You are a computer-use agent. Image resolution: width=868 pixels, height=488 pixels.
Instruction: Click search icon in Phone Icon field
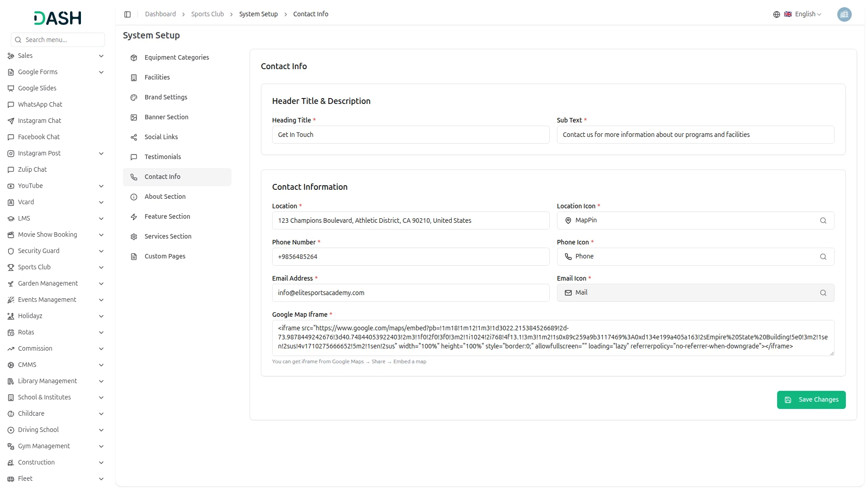[823, 257]
